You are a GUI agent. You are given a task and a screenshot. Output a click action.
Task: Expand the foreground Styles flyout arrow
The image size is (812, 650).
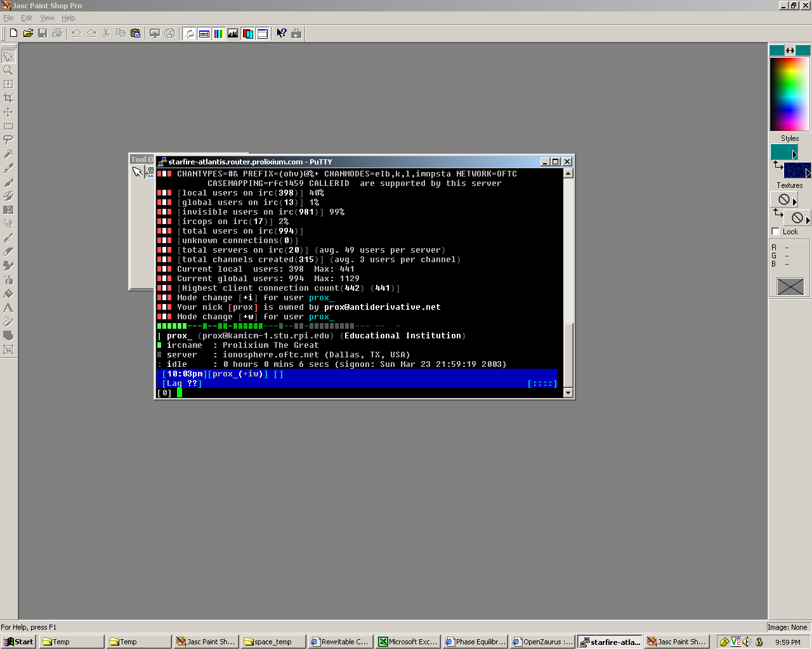(794, 154)
